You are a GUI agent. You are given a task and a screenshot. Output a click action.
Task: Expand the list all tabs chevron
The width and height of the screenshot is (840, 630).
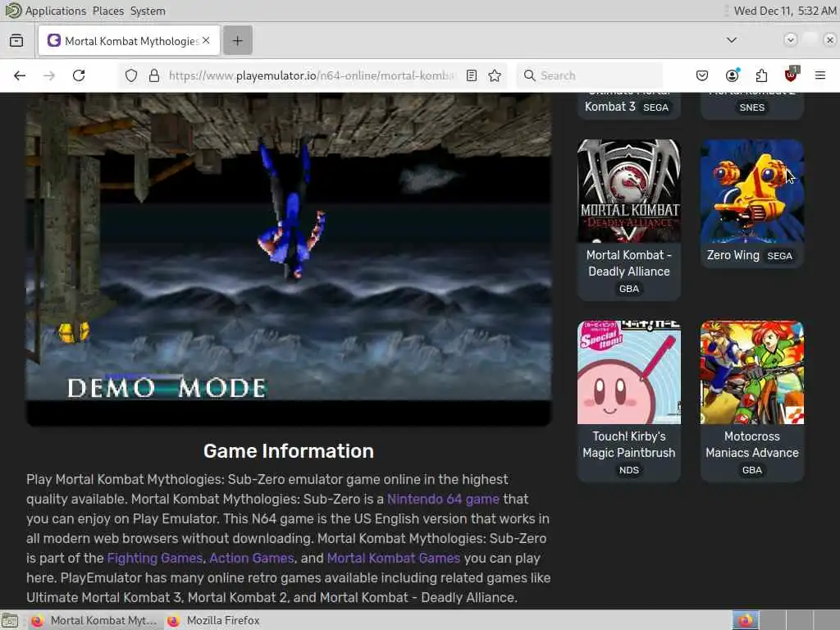(731, 40)
